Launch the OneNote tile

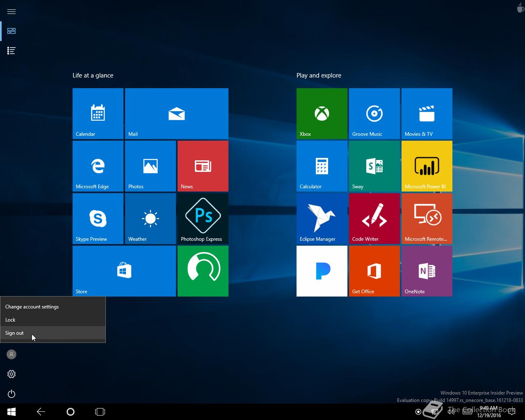[427, 271]
